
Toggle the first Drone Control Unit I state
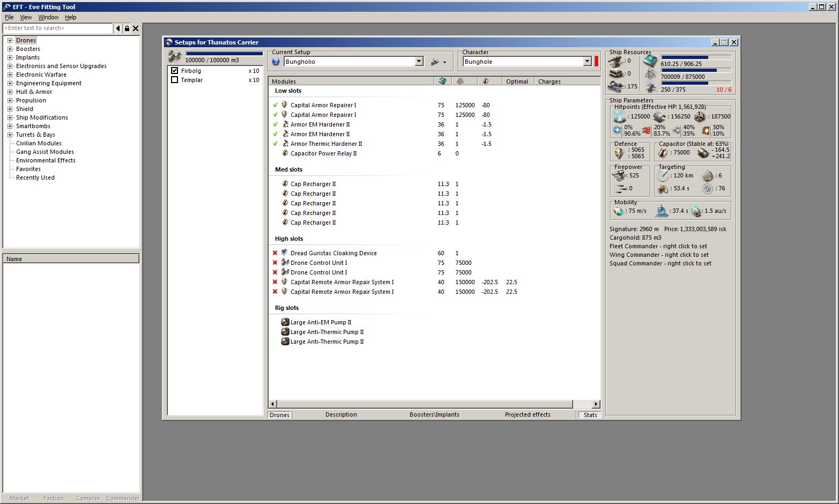tap(275, 263)
